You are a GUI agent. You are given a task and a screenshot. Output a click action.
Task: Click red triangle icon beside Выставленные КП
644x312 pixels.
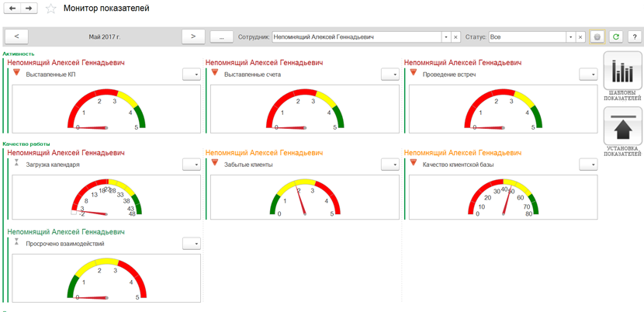(x=17, y=73)
